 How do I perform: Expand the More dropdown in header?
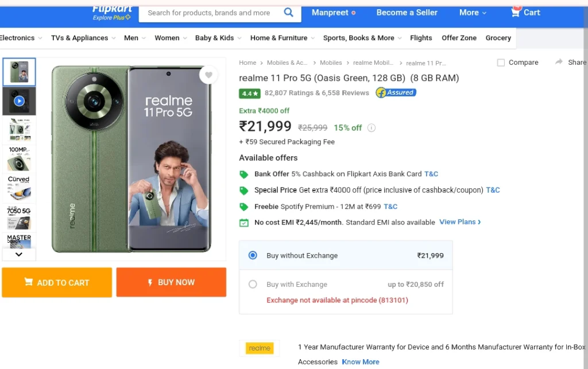click(473, 13)
